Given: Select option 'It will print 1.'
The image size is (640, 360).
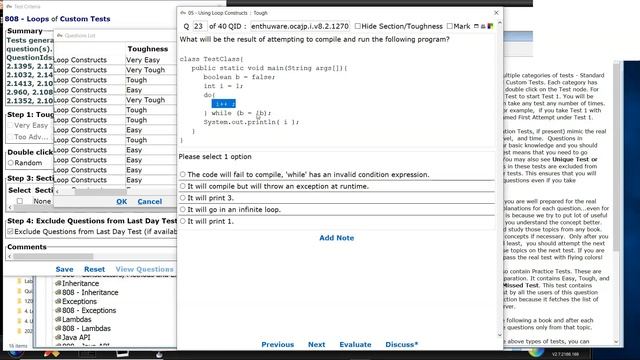Looking at the screenshot, I should click(x=182, y=221).
